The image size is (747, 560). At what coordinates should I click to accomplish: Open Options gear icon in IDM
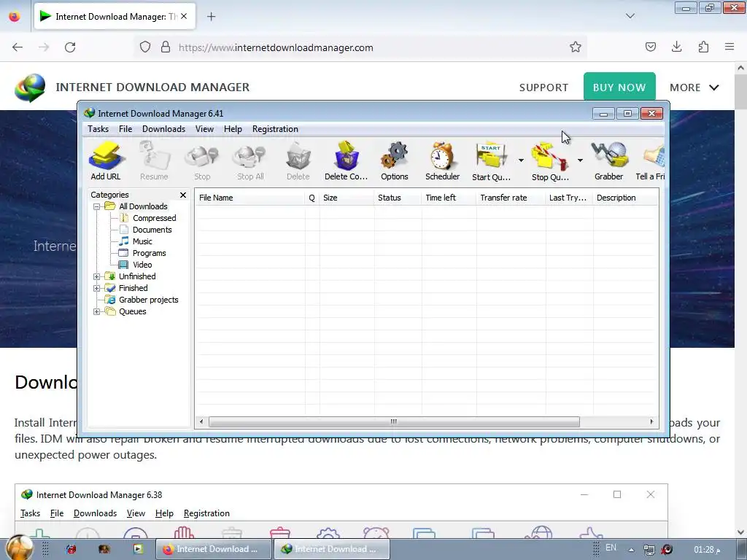(x=395, y=161)
